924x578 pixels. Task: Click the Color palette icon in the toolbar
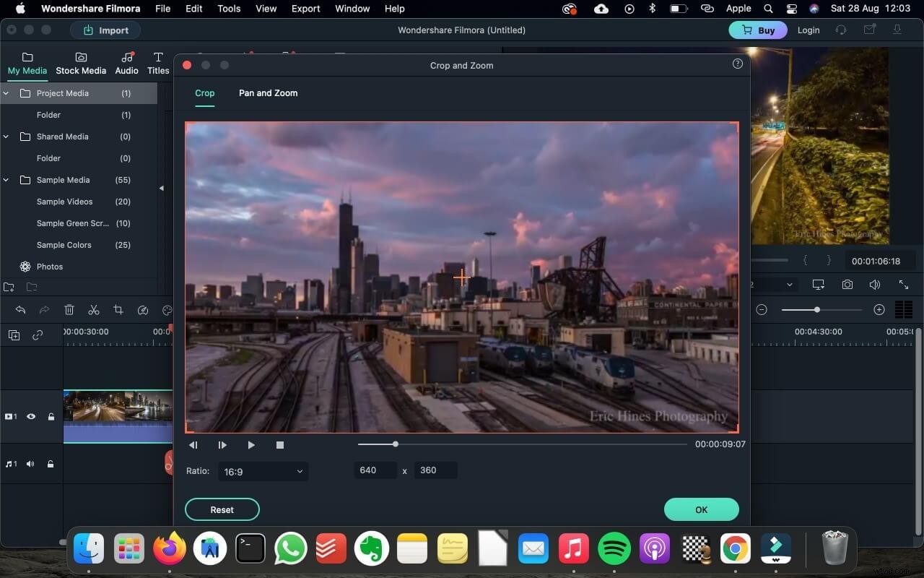pos(167,309)
